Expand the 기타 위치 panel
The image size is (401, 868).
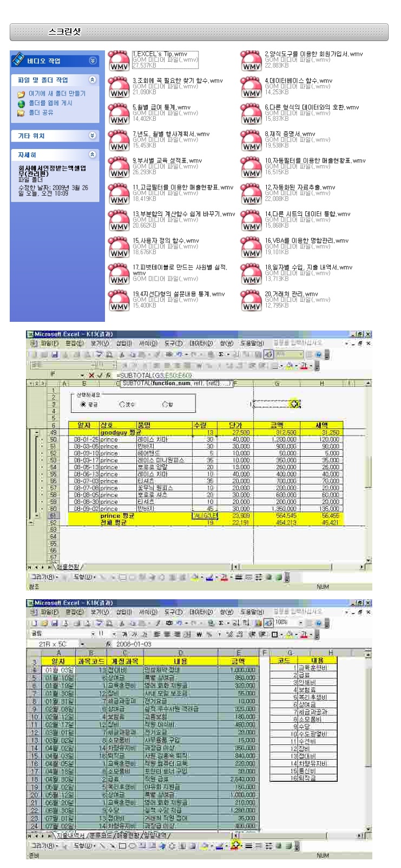(93, 135)
